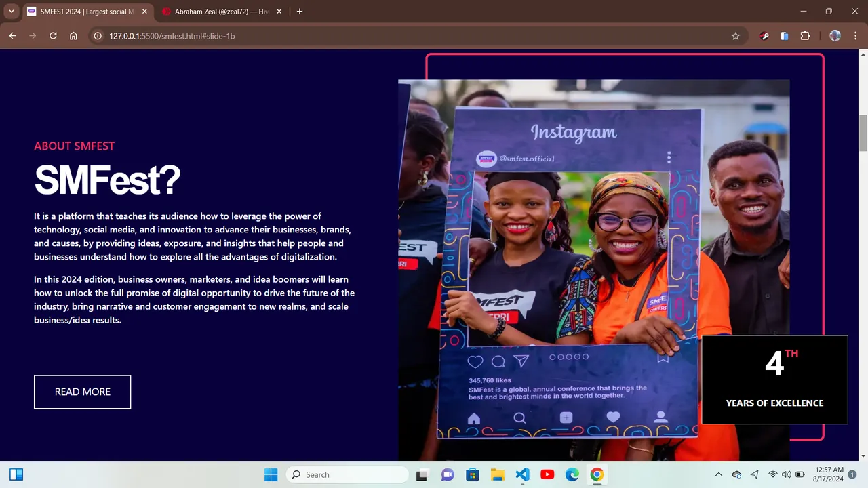Viewport: 868px width, 488px height.
Task: Show hidden system tray icons
Action: (719, 474)
